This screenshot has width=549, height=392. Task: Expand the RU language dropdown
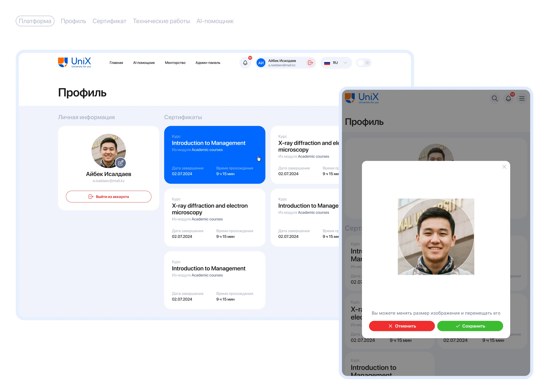(x=345, y=63)
